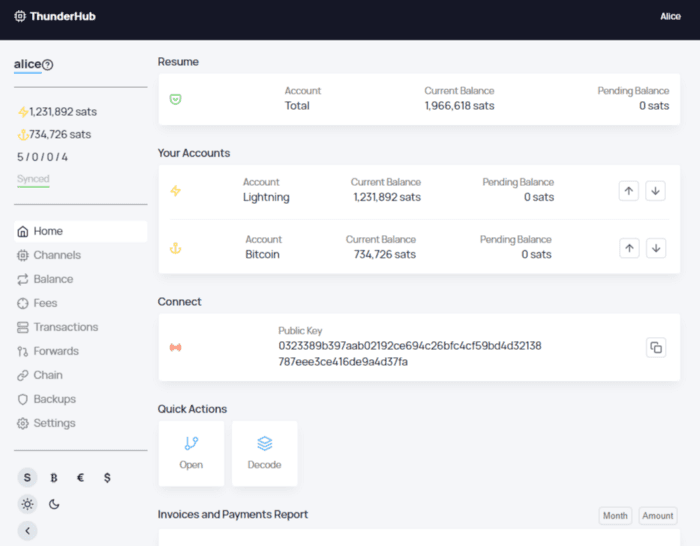Click the Bitcoin account up arrow to send

(629, 248)
